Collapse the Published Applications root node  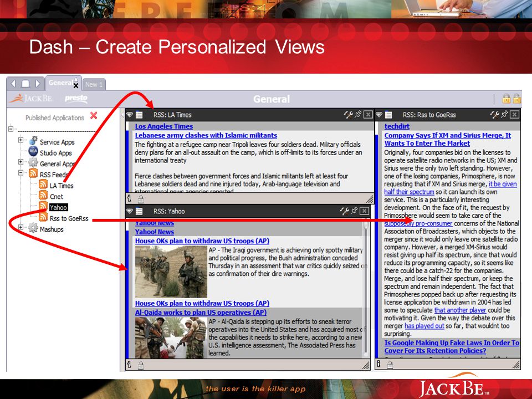click(x=11, y=129)
